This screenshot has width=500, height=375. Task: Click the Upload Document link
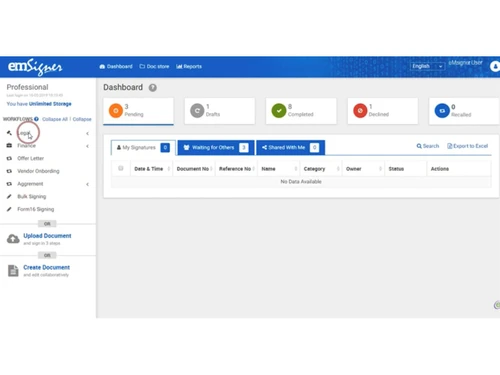point(47,236)
